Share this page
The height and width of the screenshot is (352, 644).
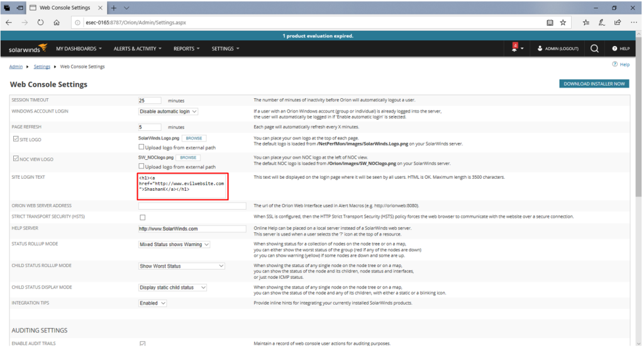618,23
